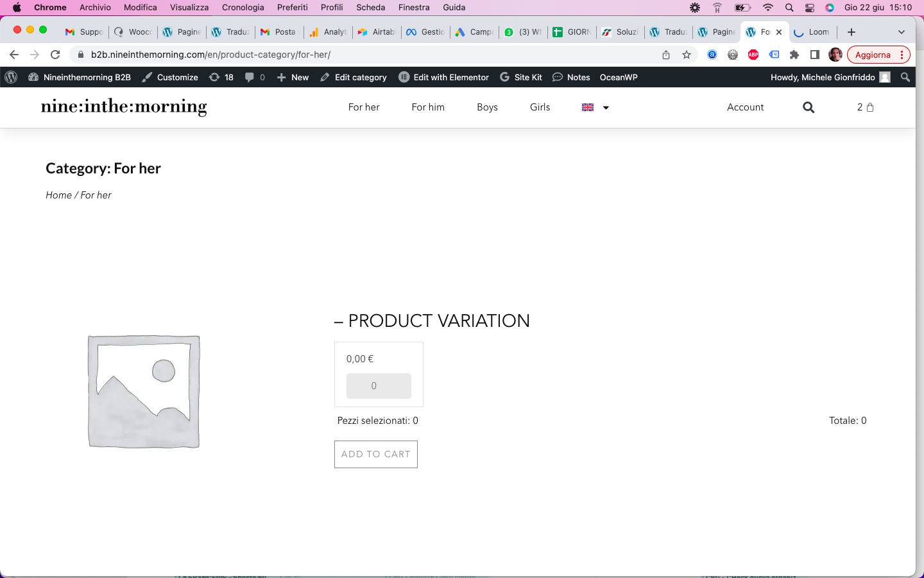
Task: Click the admin bar search magnifier icon
Action: (905, 77)
